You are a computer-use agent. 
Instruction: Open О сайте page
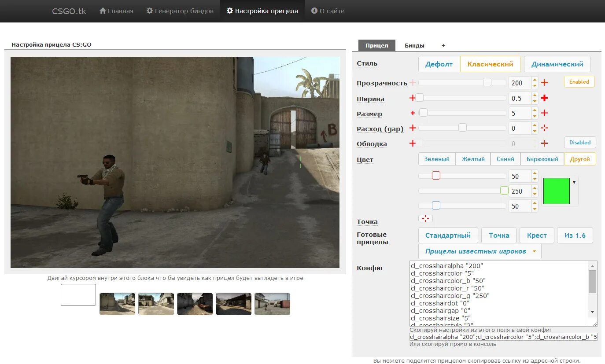[x=328, y=11]
